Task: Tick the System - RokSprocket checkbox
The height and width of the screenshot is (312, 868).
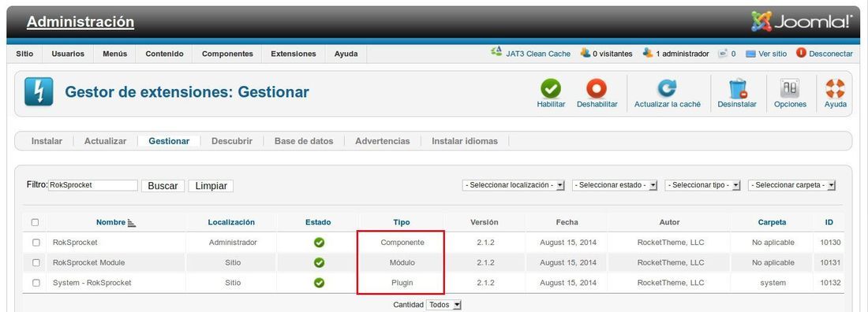Action: (x=36, y=283)
